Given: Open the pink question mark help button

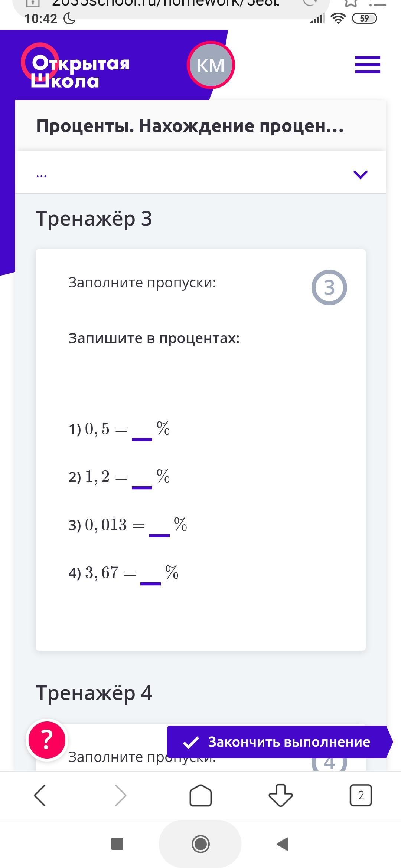Looking at the screenshot, I should [x=47, y=740].
